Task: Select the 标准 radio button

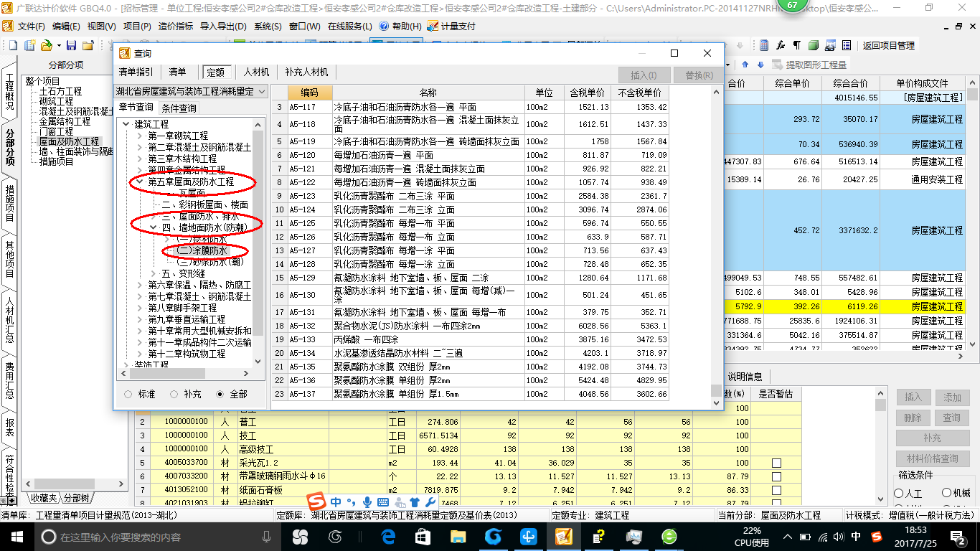Action: point(128,394)
